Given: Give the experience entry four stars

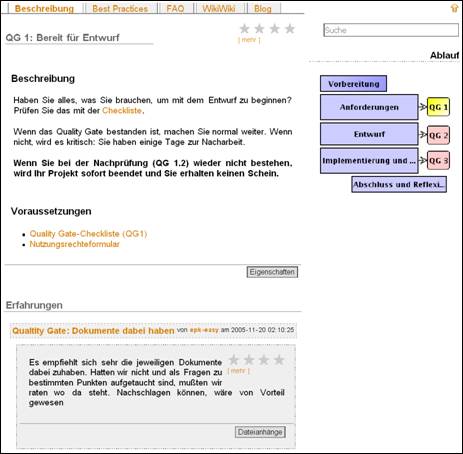Looking at the screenshot, I should 279,360.
